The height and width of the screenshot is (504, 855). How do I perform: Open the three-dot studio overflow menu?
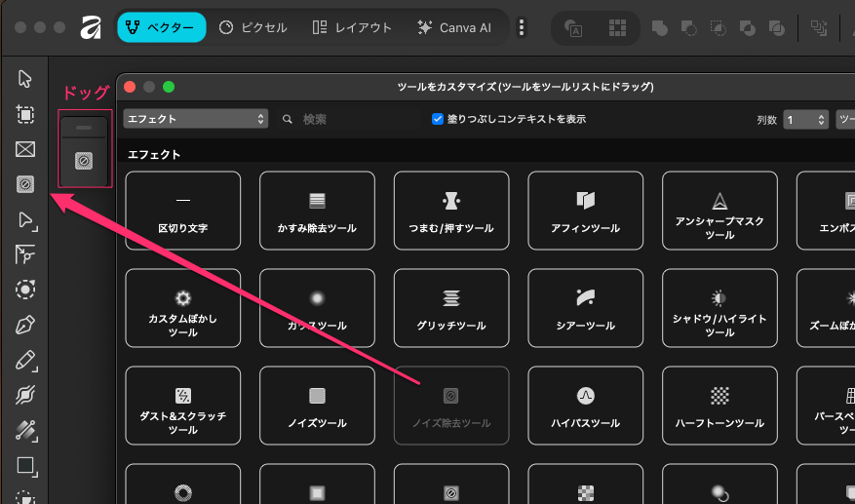[522, 27]
